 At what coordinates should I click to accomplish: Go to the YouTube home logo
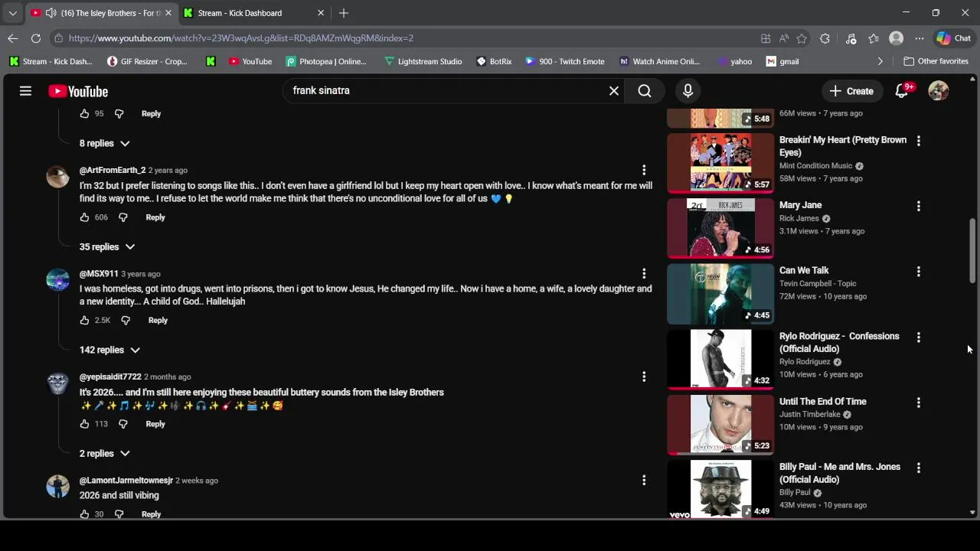click(78, 91)
